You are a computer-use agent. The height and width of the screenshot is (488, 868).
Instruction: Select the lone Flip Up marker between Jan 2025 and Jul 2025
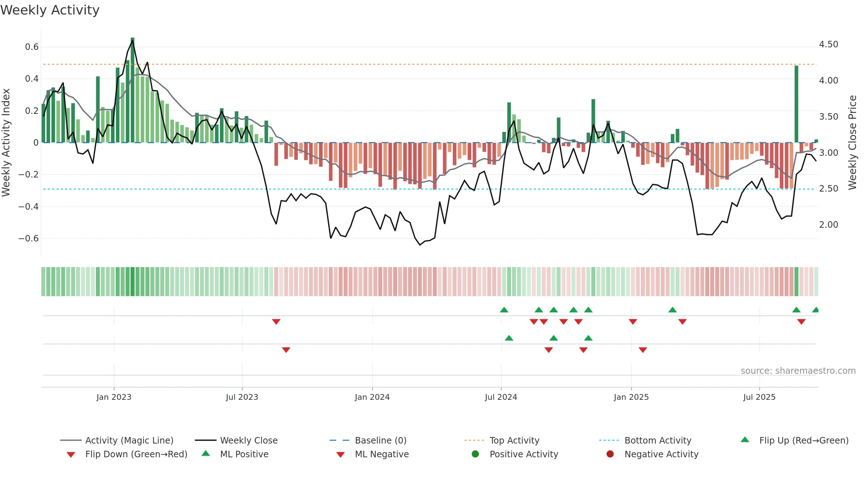pyautogui.click(x=673, y=310)
